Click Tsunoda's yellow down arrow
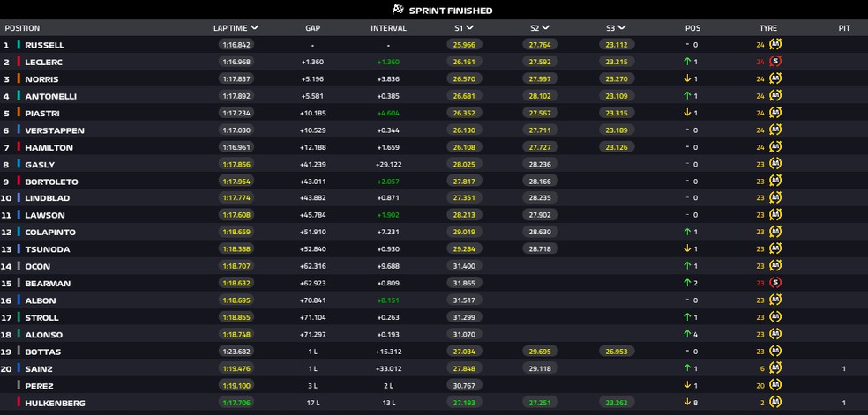Image resolution: width=868 pixels, height=415 pixels. 687,249
